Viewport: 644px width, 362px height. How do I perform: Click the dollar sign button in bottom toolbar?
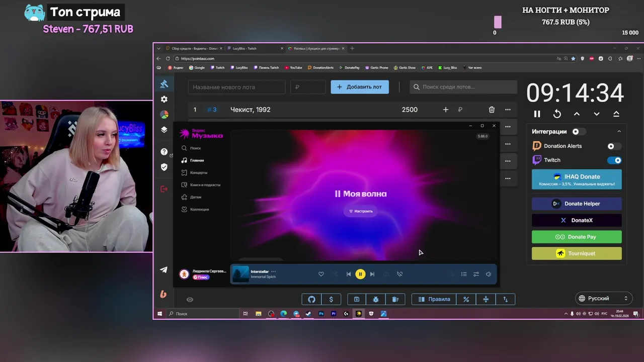tap(331, 299)
